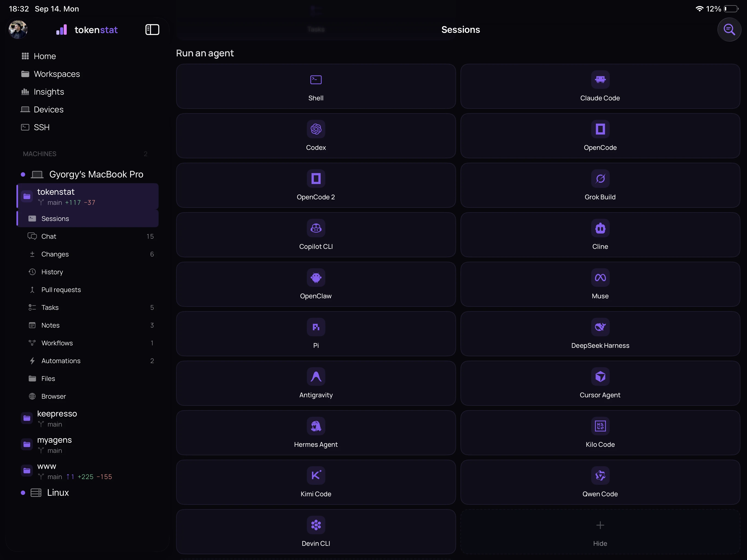This screenshot has width=747, height=560.
Task: Launch Cursor Agent
Action: click(600, 383)
